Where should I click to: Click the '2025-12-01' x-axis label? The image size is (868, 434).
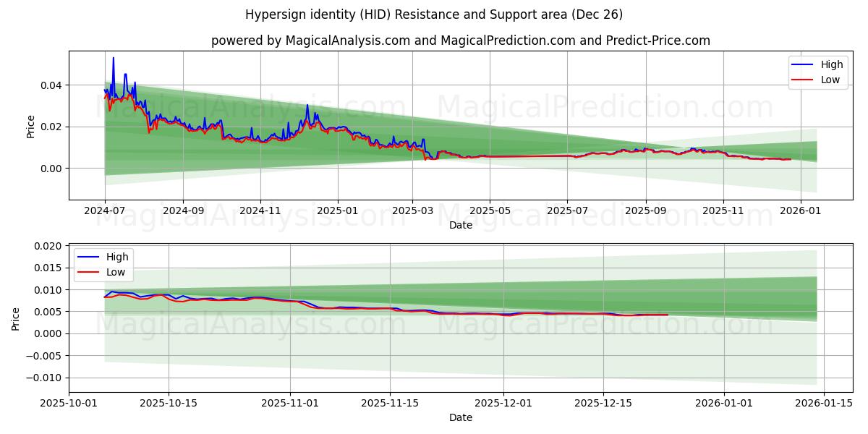pos(503,404)
